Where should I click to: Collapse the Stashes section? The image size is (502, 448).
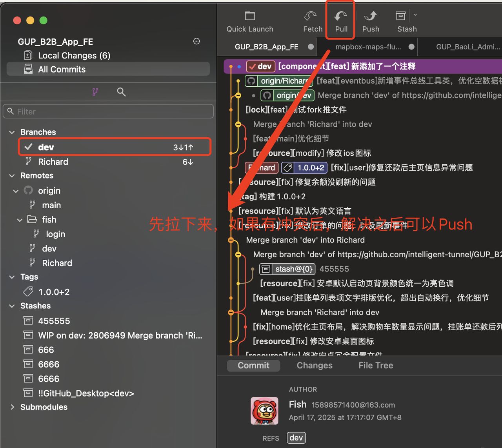(x=12, y=306)
